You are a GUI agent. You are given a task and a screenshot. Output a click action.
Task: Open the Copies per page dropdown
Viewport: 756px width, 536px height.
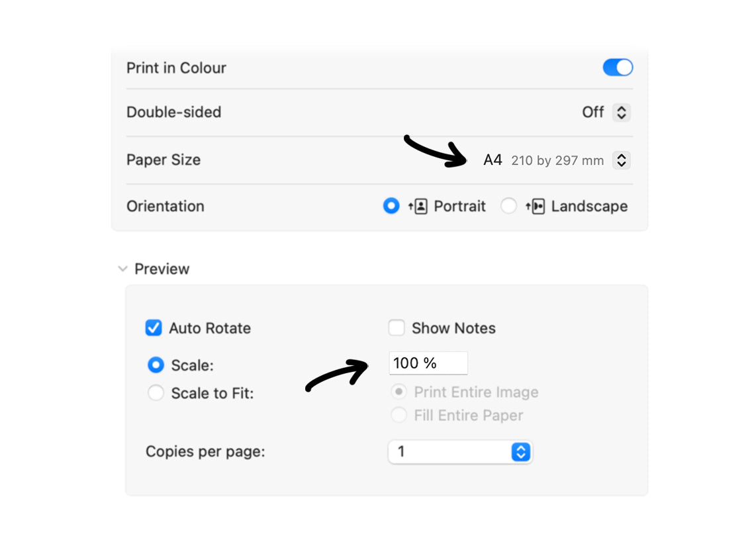click(460, 452)
